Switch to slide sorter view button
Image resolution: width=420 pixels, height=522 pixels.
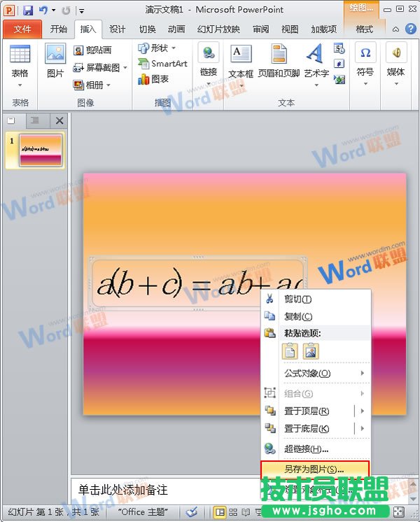tap(233, 512)
